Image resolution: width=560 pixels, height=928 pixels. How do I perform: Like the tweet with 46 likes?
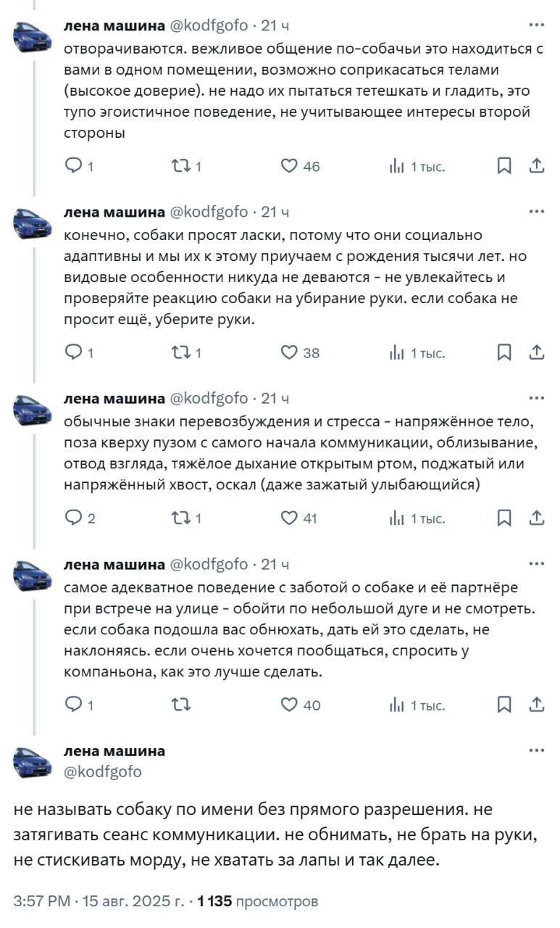point(289,166)
